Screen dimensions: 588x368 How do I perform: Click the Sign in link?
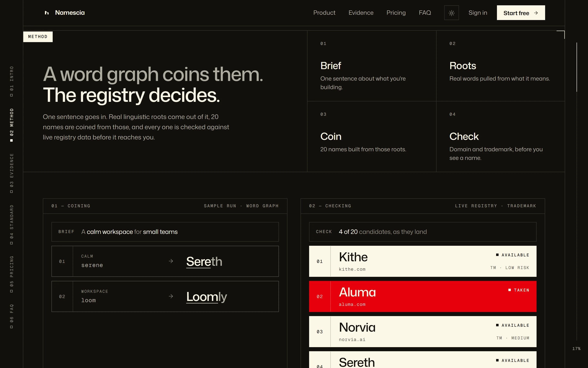pyautogui.click(x=478, y=13)
